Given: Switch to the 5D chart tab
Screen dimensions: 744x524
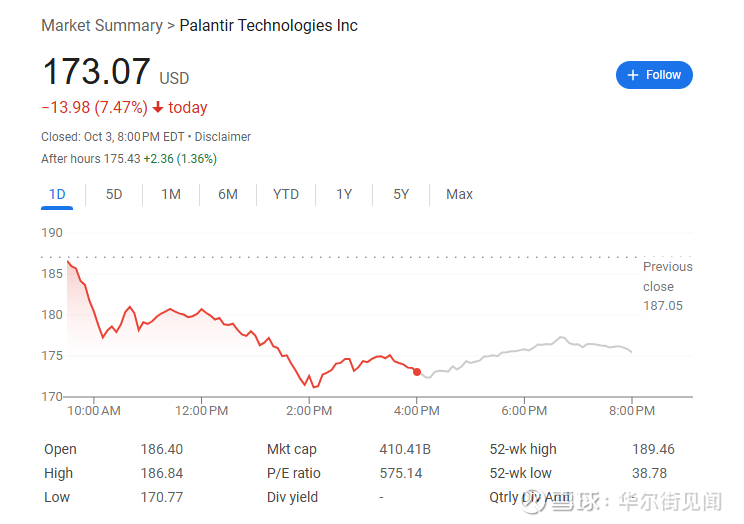Looking at the screenshot, I should [x=114, y=194].
